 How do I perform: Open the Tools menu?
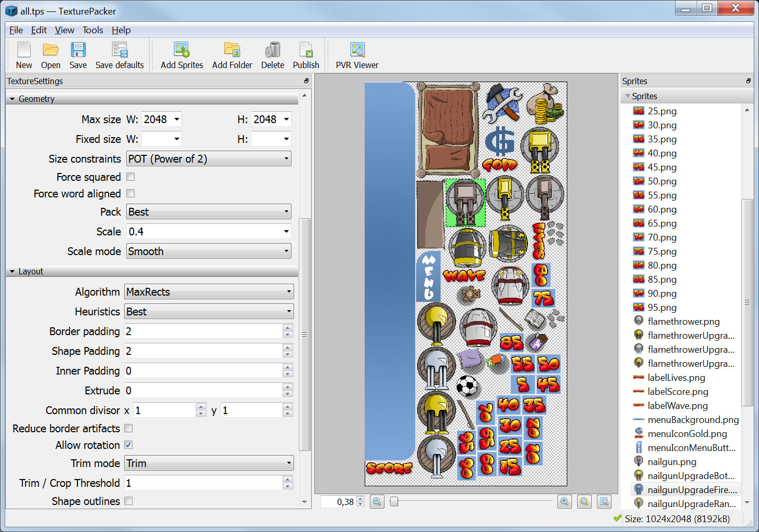tap(92, 30)
